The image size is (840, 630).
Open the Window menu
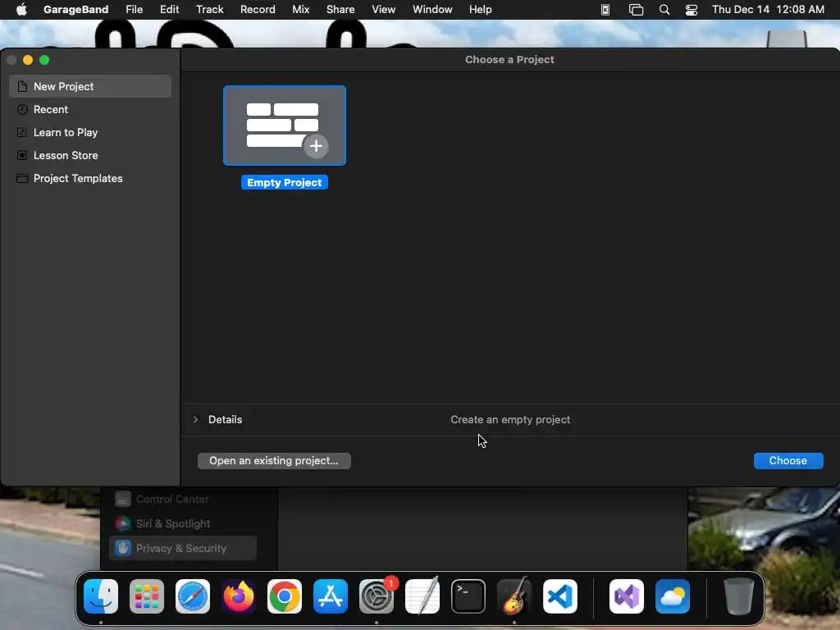tap(432, 10)
